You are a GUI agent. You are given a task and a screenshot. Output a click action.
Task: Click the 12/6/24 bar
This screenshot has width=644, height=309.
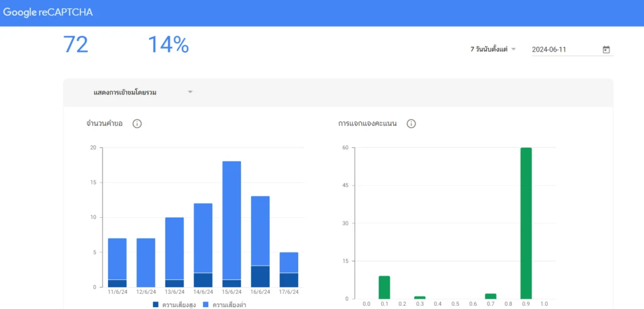(146, 262)
